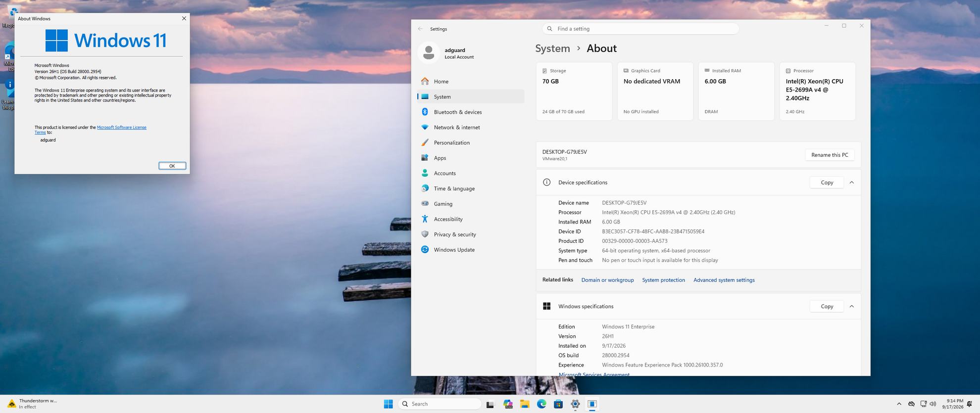Open Advanced system settings link
Image resolution: width=980 pixels, height=413 pixels.
click(724, 280)
